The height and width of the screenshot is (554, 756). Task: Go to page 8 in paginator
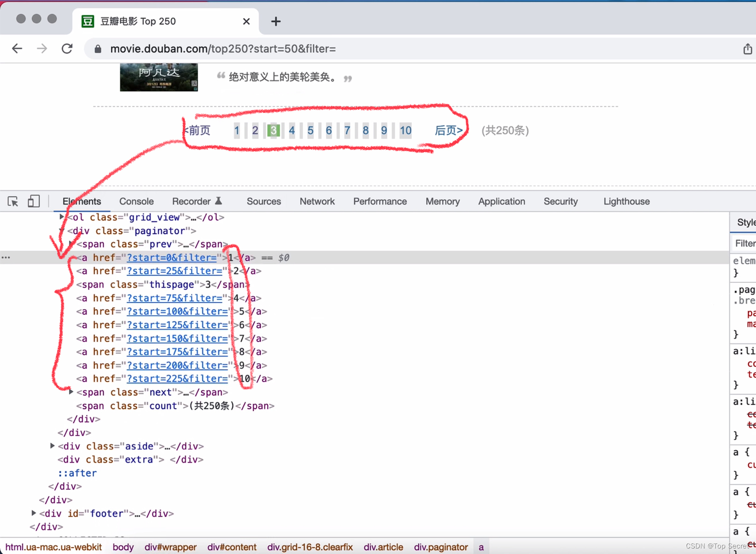366,130
